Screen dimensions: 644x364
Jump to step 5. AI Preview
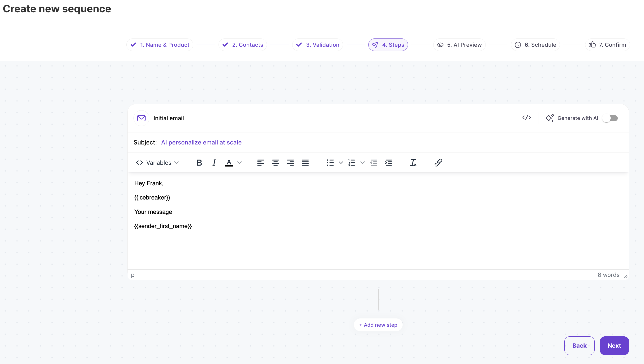tap(459, 45)
